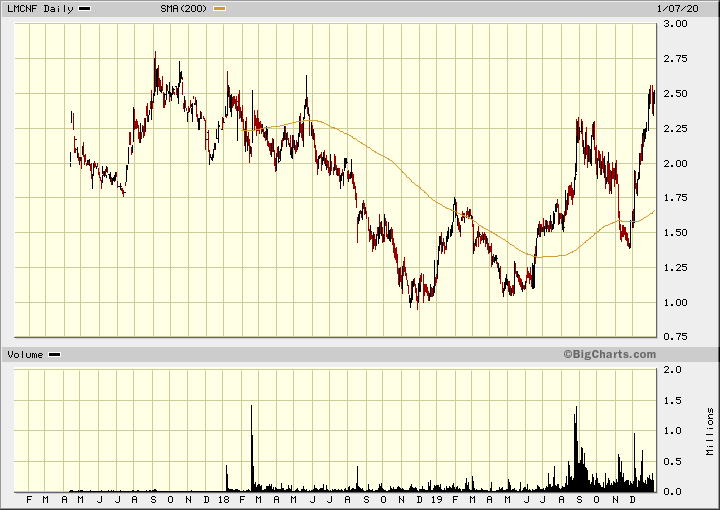Click the 1/07/20 date label
The image size is (720, 510).
677,9
